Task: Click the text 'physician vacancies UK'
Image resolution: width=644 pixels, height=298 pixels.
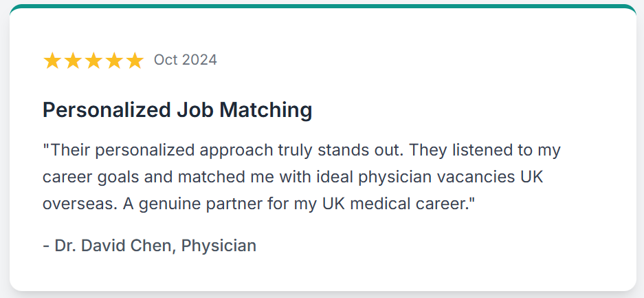Action: point(449,177)
